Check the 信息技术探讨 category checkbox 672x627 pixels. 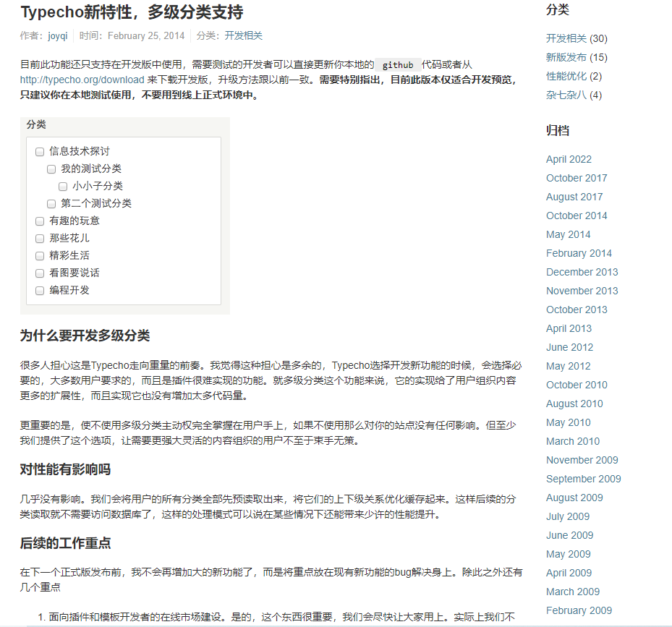pos(40,151)
